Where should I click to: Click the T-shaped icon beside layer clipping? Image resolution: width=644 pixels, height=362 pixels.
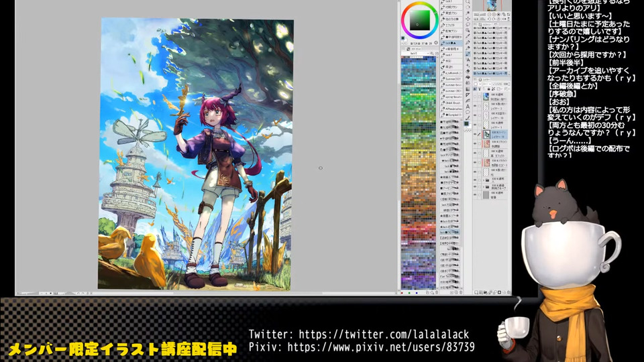[480, 88]
